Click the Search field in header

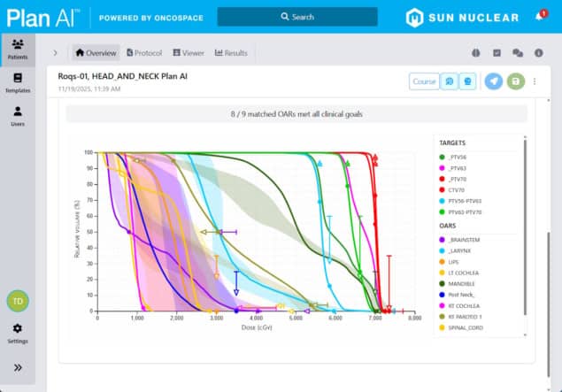297,17
